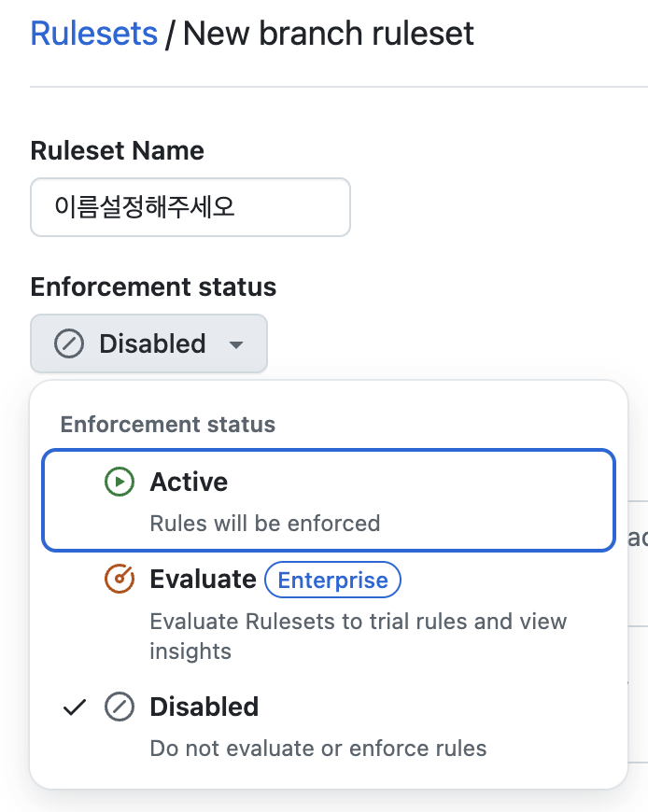The width and height of the screenshot is (648, 812).
Task: Click the circle-slash icon in the Disabled menu item
Action: tap(119, 707)
